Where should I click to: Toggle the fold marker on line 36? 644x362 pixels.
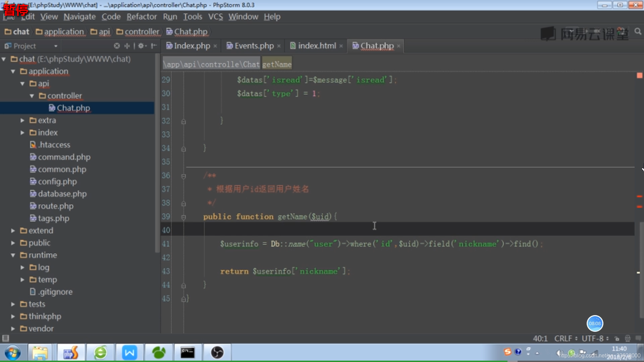click(183, 176)
